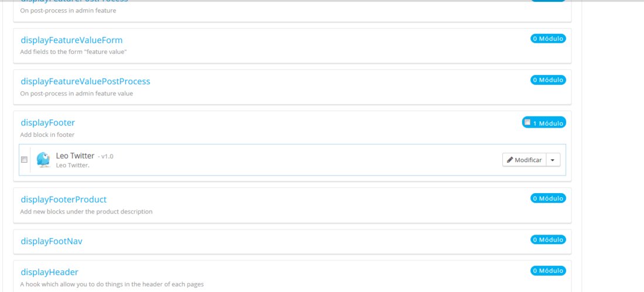Click the Leo Twitter bird icon

click(x=43, y=159)
